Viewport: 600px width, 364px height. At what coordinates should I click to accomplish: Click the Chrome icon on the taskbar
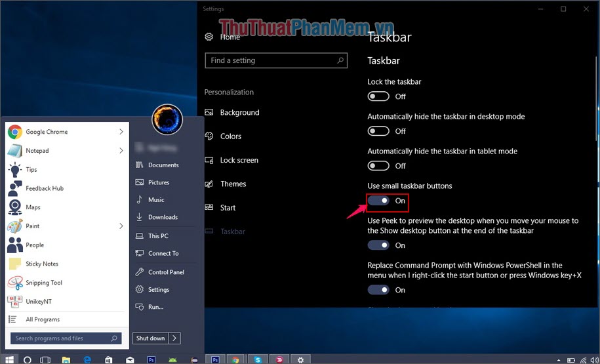(x=235, y=360)
